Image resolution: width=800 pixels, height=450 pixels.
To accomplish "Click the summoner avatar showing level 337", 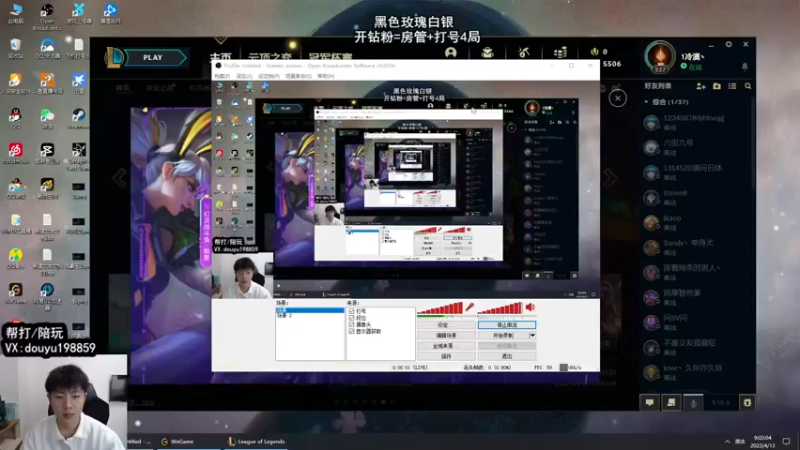I will coord(660,56).
